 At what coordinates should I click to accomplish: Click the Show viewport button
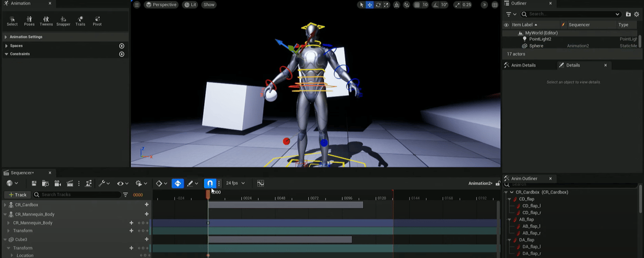[209, 5]
